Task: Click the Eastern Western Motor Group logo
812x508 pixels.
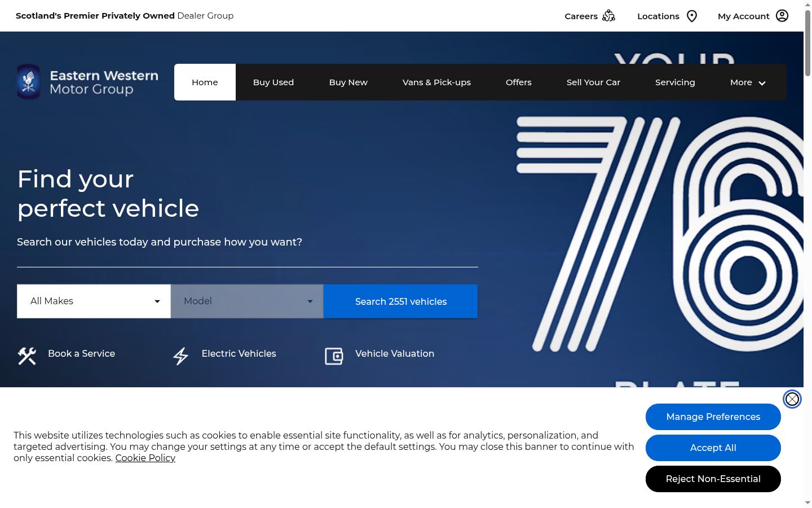Action: click(x=88, y=82)
